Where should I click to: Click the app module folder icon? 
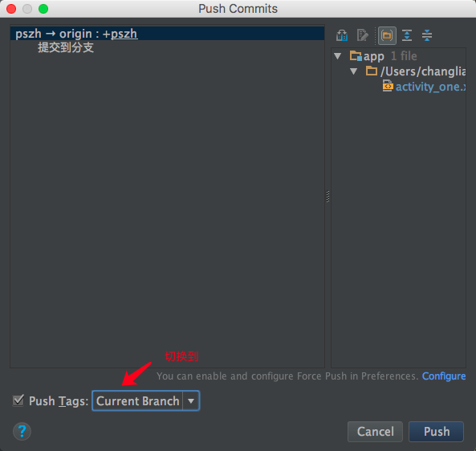tap(356, 56)
